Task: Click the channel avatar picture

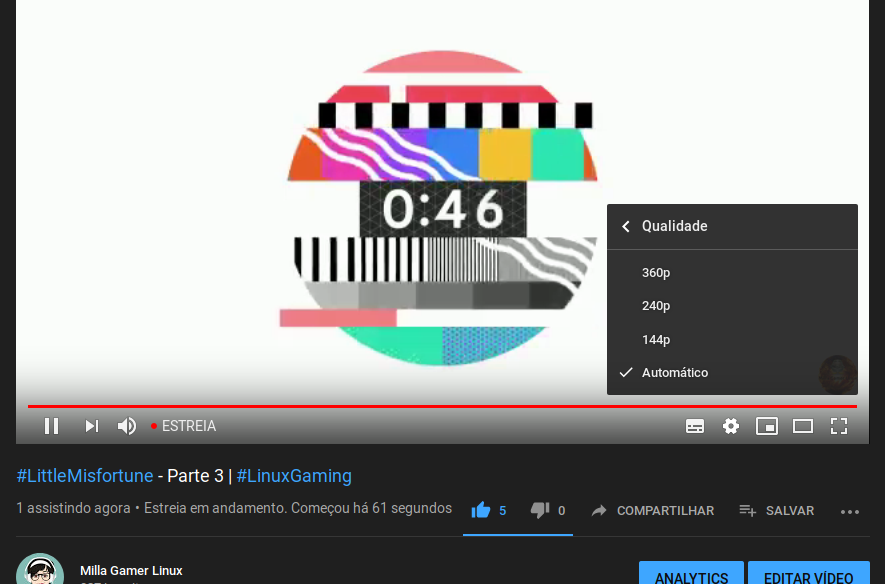Action: [x=40, y=569]
